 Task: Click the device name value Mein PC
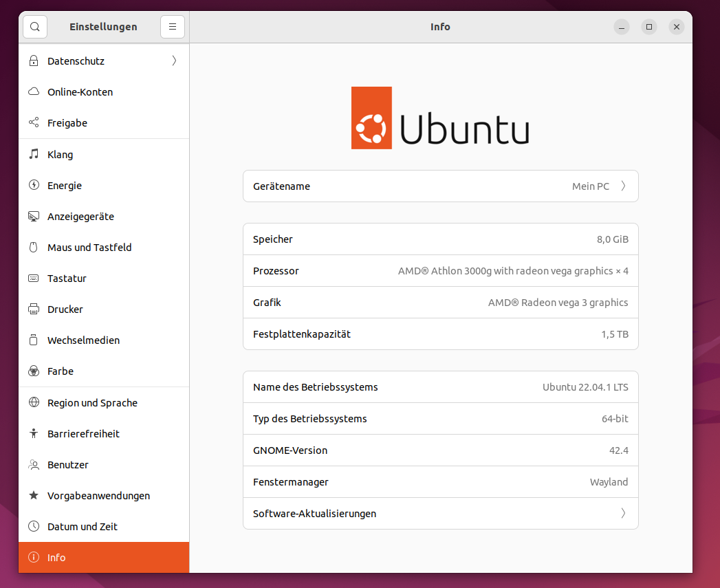591,186
